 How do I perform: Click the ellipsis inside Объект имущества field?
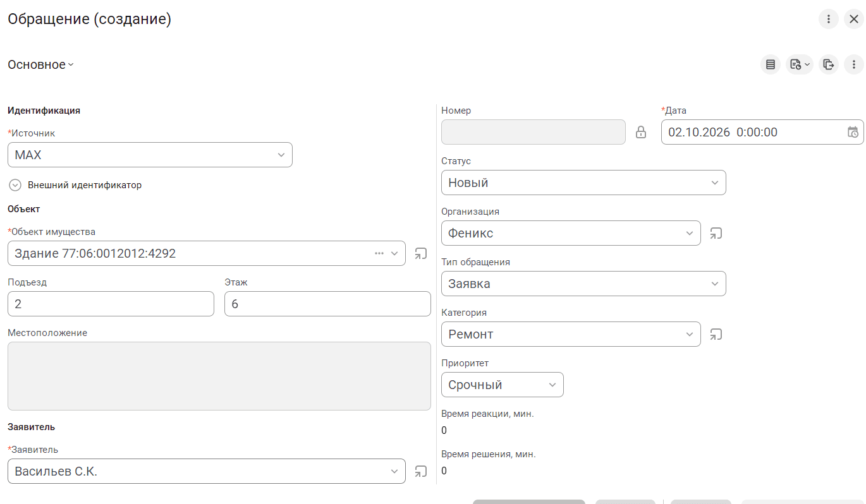pyautogui.click(x=379, y=253)
